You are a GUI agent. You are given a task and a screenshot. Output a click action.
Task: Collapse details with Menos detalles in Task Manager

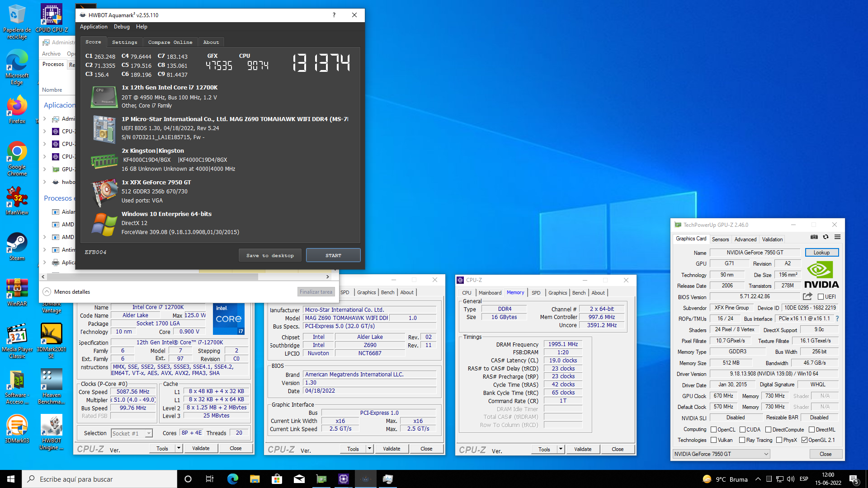point(67,292)
